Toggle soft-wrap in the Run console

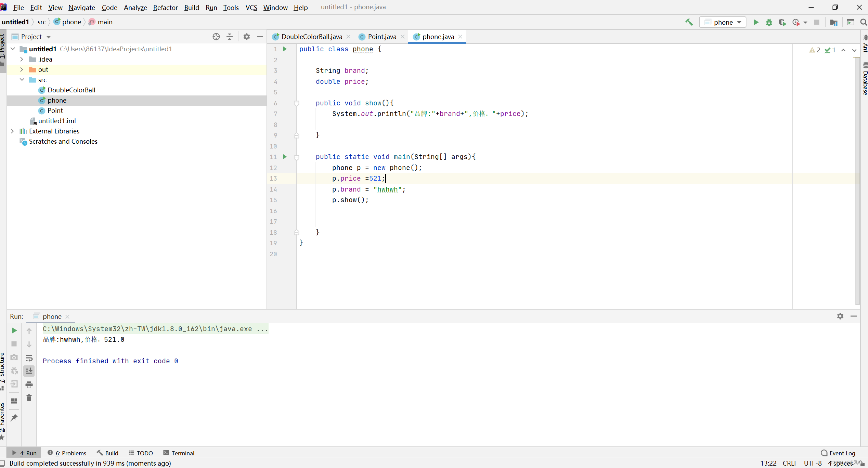click(x=29, y=358)
